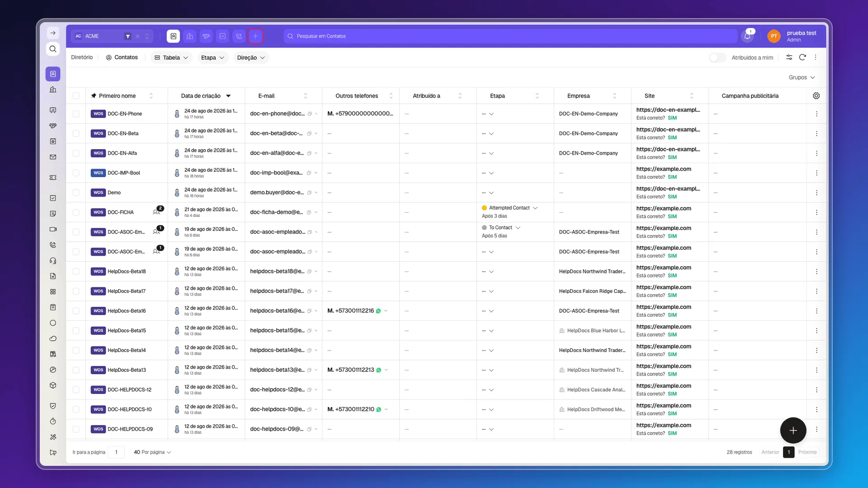The image size is (868, 488).
Task: Open the filter sliders icon
Action: (789, 57)
